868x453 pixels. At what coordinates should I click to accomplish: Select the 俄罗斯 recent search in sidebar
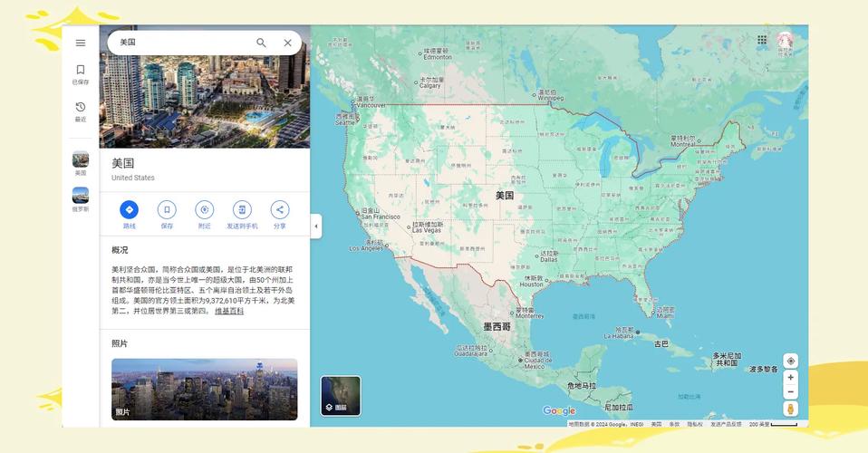[81, 199]
